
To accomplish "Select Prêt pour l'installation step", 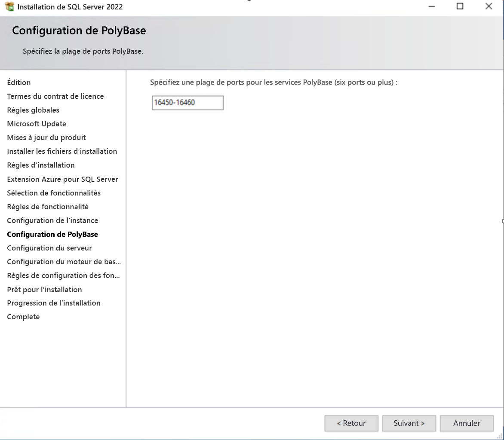I will pos(44,289).
